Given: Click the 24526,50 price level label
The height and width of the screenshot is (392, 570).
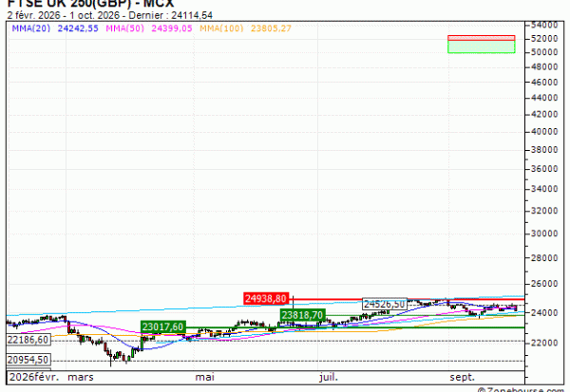Looking at the screenshot, I should tap(385, 304).
